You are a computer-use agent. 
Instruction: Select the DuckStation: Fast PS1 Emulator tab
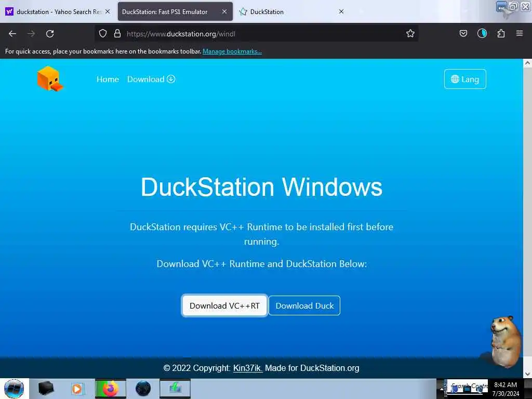[x=175, y=11]
